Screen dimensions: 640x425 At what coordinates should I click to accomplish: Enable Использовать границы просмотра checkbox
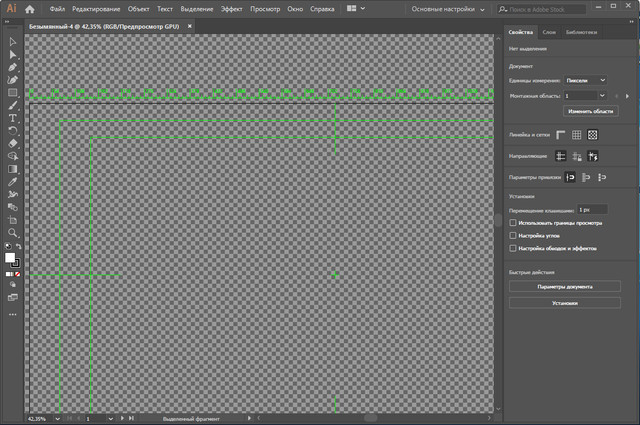513,223
